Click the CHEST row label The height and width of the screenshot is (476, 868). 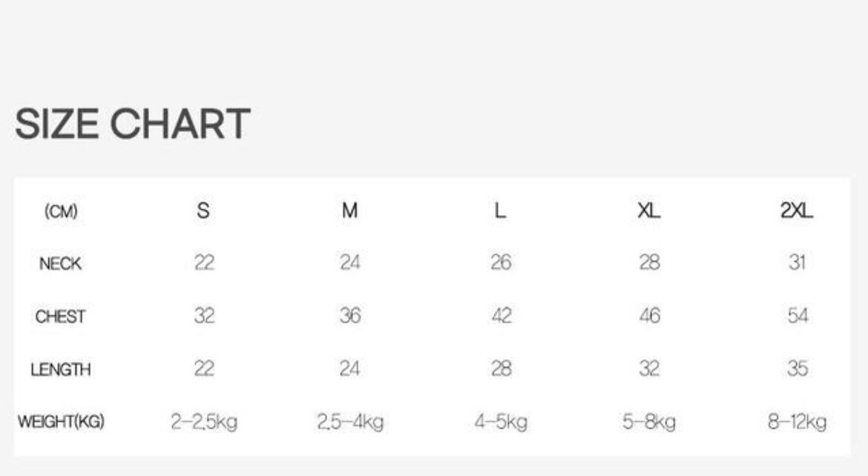61,317
